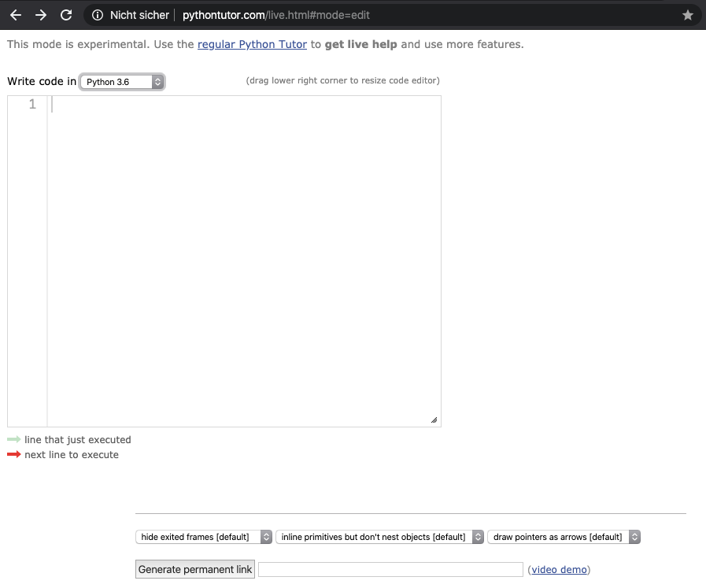Click the bold 'get live help' text
Image resolution: width=706 pixels, height=588 pixels.
(x=361, y=44)
